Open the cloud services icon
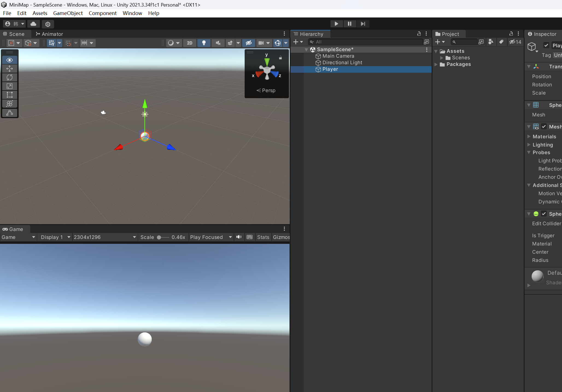The width and height of the screenshot is (562, 392). pos(33,24)
